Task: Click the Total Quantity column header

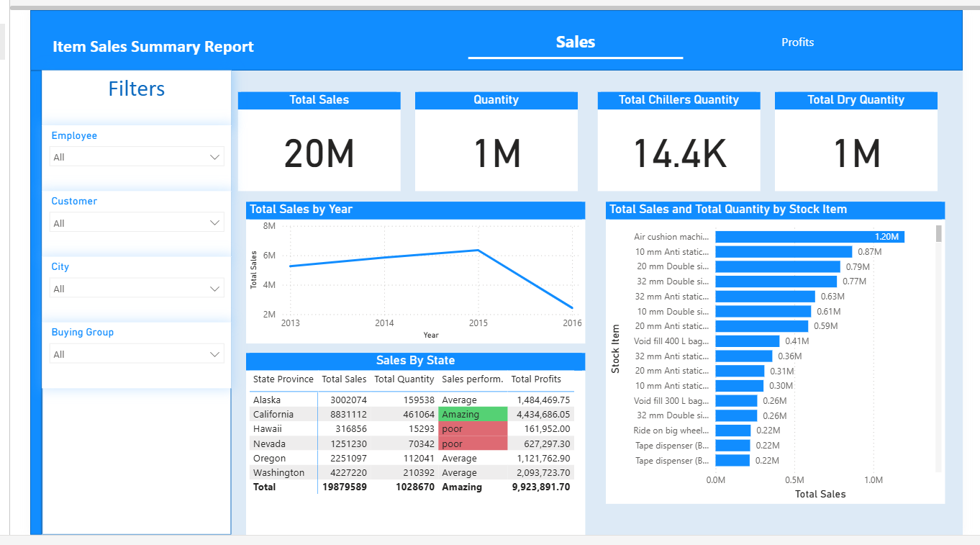Action: pyautogui.click(x=404, y=379)
